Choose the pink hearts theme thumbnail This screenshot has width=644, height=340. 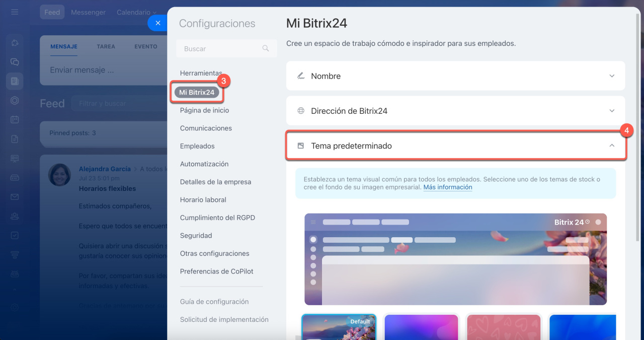click(x=504, y=327)
